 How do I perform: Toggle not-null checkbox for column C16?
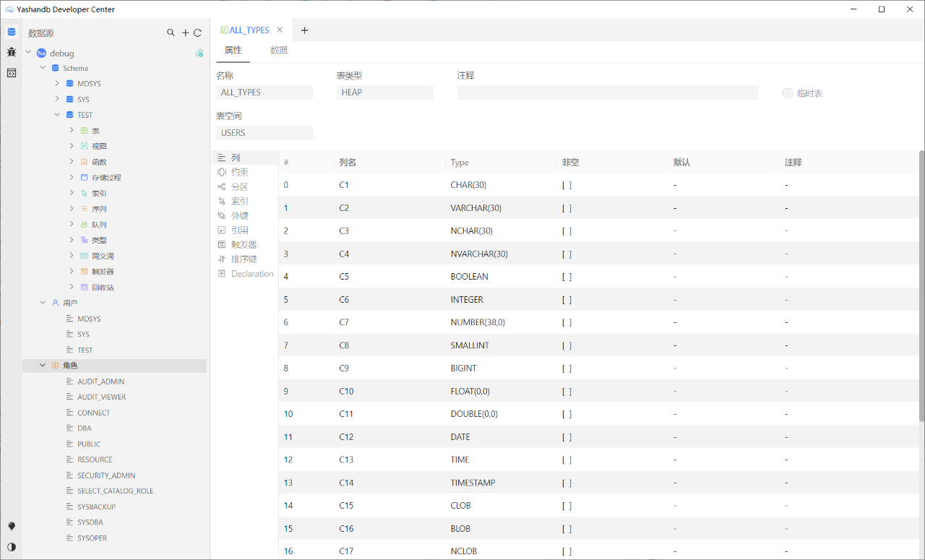pyautogui.click(x=567, y=529)
